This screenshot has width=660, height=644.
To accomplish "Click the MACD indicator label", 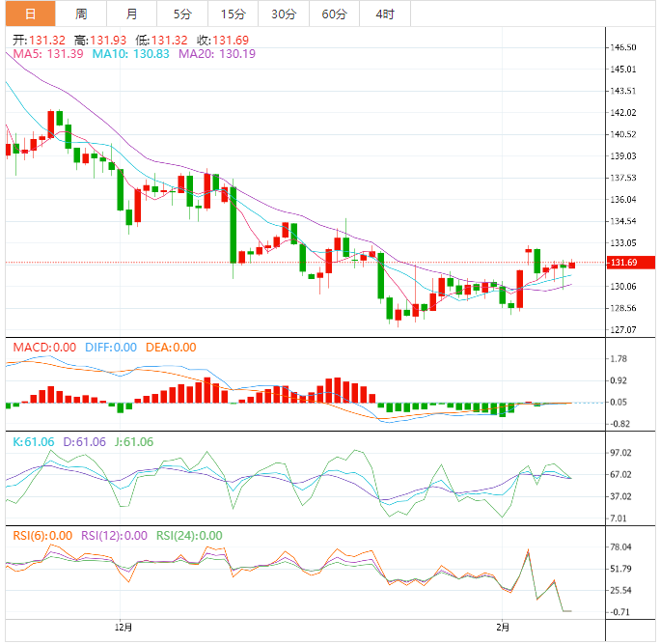I will click(43, 348).
